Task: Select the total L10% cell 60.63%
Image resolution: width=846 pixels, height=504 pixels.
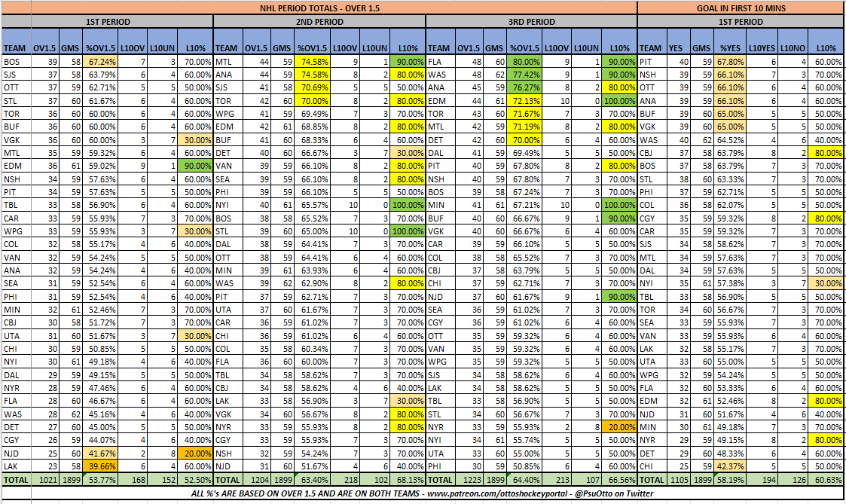Action: (826, 480)
